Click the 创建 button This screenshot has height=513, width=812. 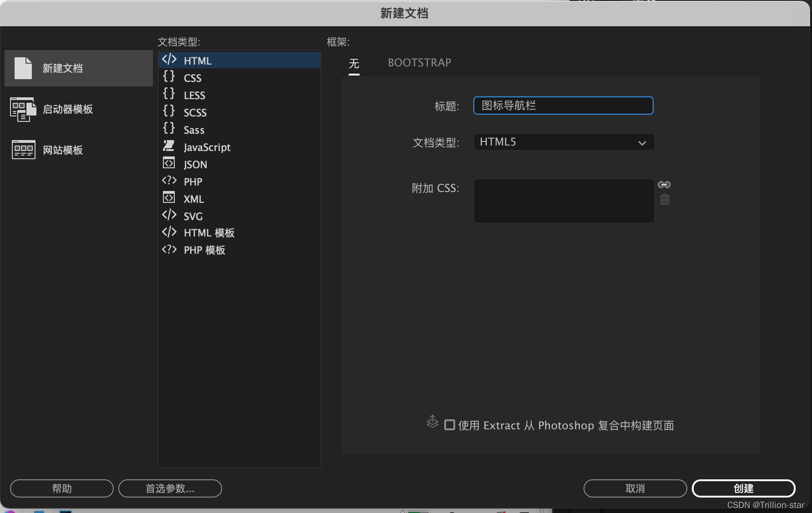pos(744,488)
